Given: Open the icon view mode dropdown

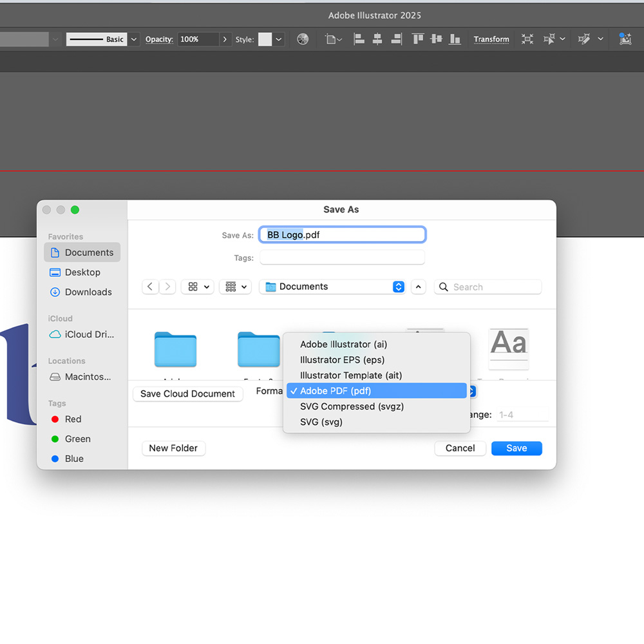Looking at the screenshot, I should 198,287.
